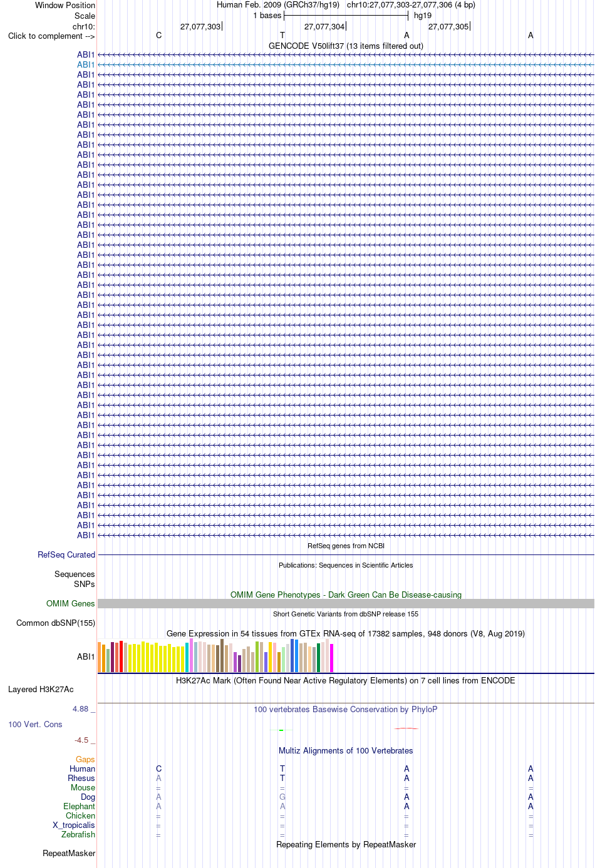Click 'Repeating Elements by RepeatMasker' title
This screenshot has height=868, width=595.
(x=346, y=844)
